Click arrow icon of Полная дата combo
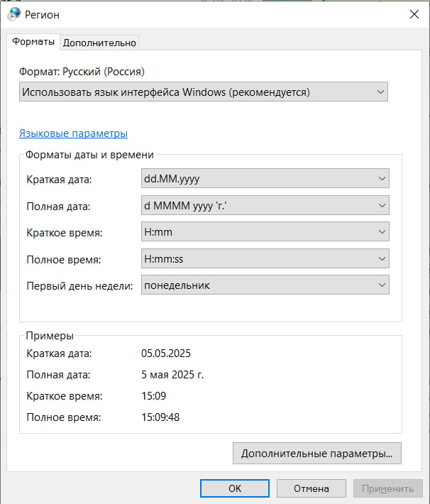430x504 pixels. (x=382, y=205)
